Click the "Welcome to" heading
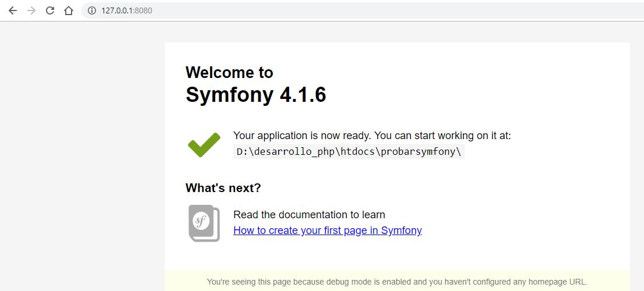 pos(229,72)
